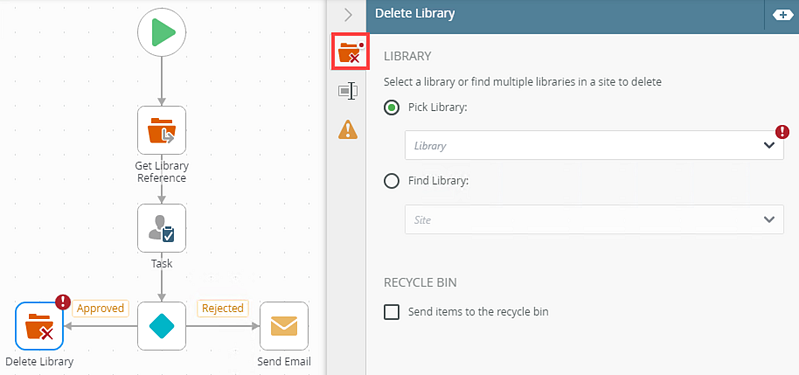
Task: Click the toggle icon in header's right corner
Action: (782, 15)
